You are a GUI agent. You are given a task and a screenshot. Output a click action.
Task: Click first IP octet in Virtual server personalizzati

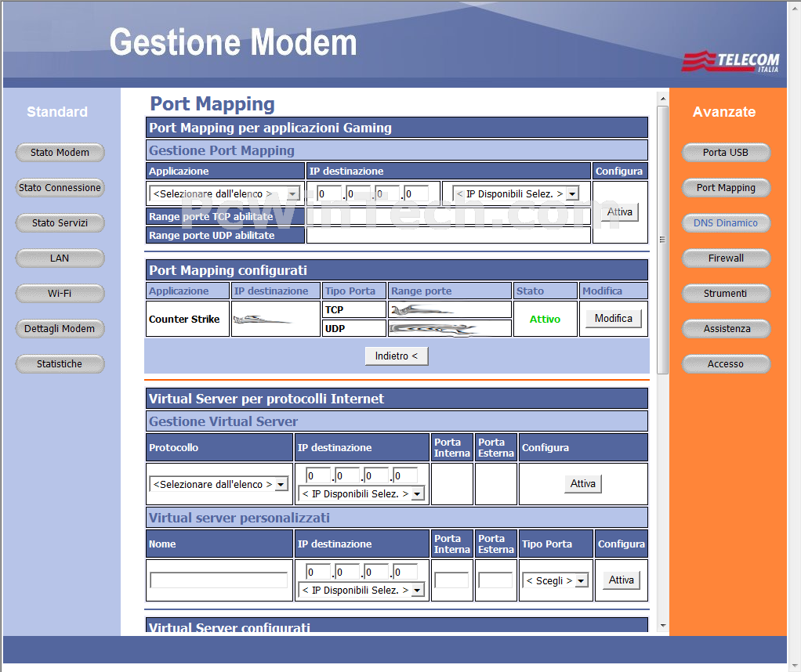click(317, 572)
